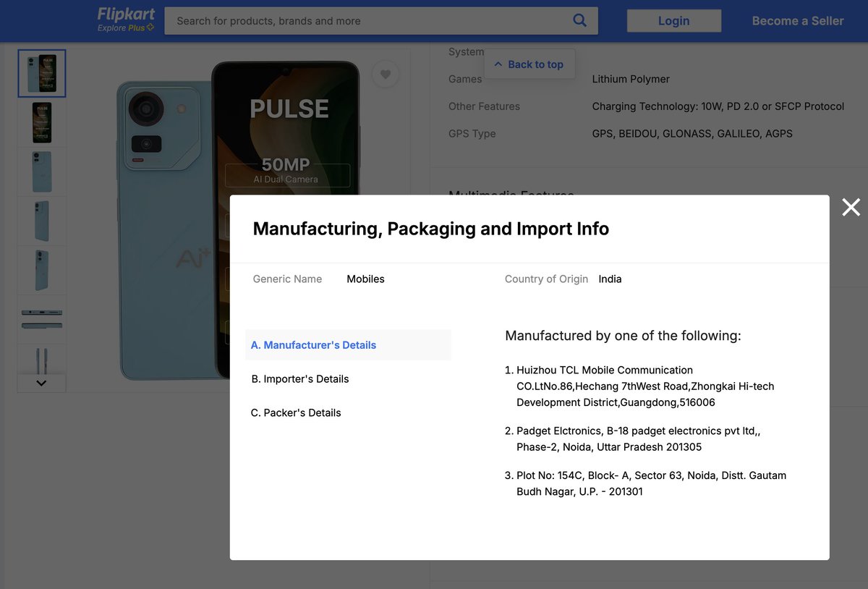The height and width of the screenshot is (589, 868).
Task: Open the Login button
Action: tap(673, 21)
